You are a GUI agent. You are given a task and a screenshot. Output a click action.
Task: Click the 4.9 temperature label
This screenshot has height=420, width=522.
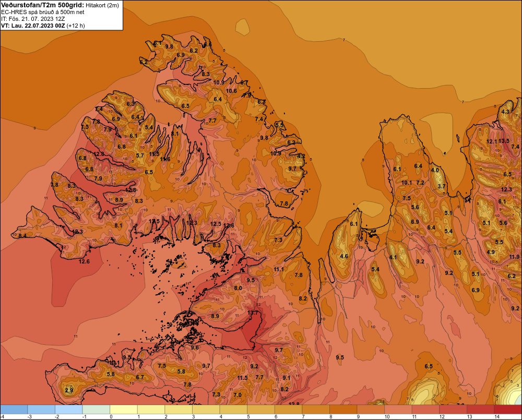tap(491, 252)
